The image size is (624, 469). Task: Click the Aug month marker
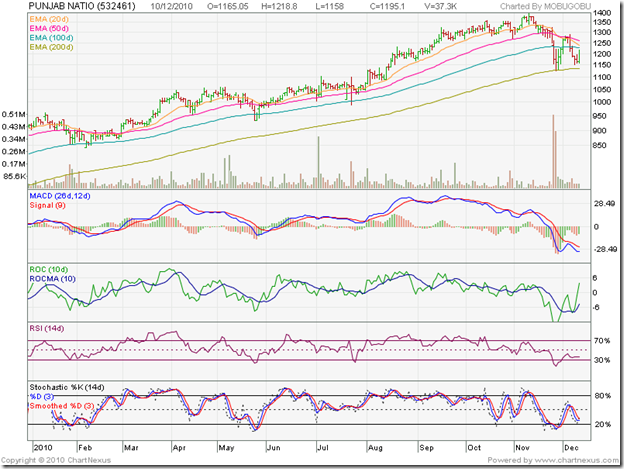375,448
